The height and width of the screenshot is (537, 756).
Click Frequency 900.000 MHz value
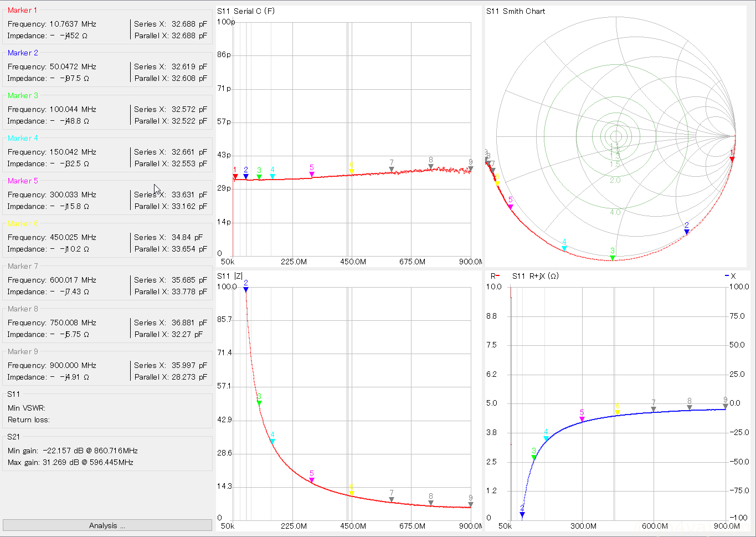pos(73,365)
